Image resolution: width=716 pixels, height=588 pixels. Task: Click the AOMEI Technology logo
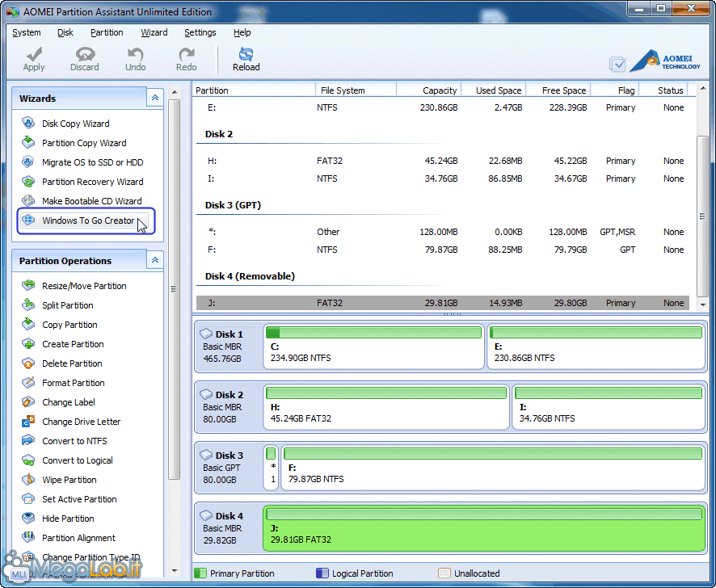click(665, 61)
